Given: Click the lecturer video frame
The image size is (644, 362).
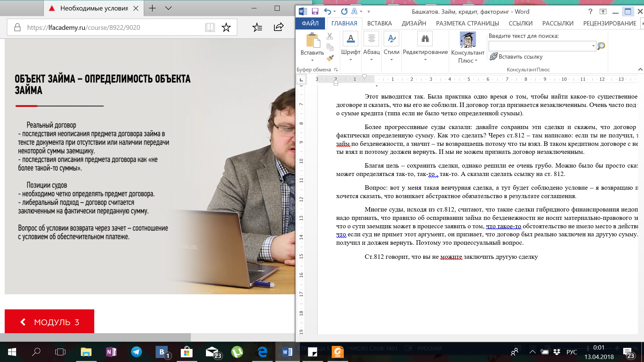Looking at the screenshot, I should (x=150, y=167).
